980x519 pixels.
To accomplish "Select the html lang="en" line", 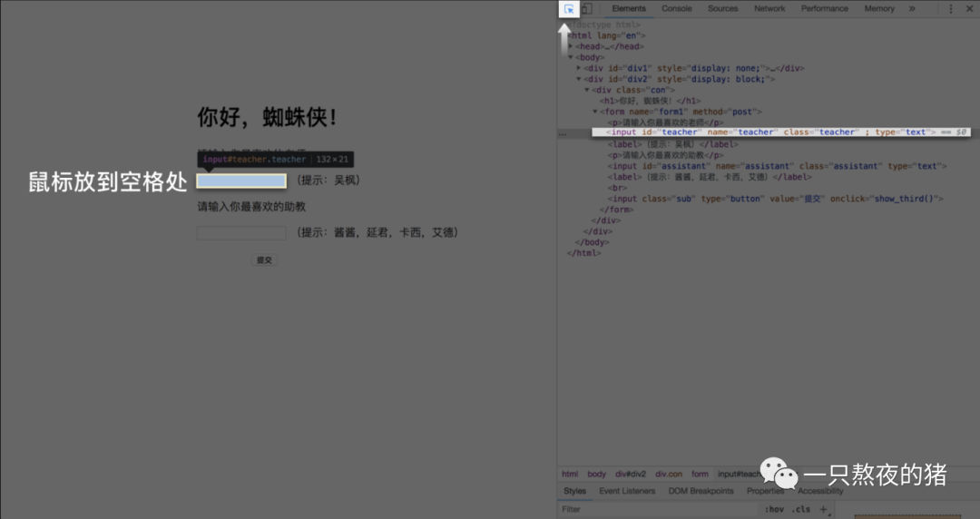I will click(x=606, y=35).
